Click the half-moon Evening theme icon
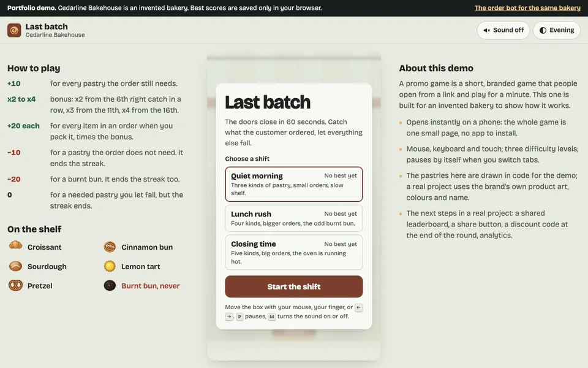Viewport: 588px width, 368px height. tap(543, 31)
